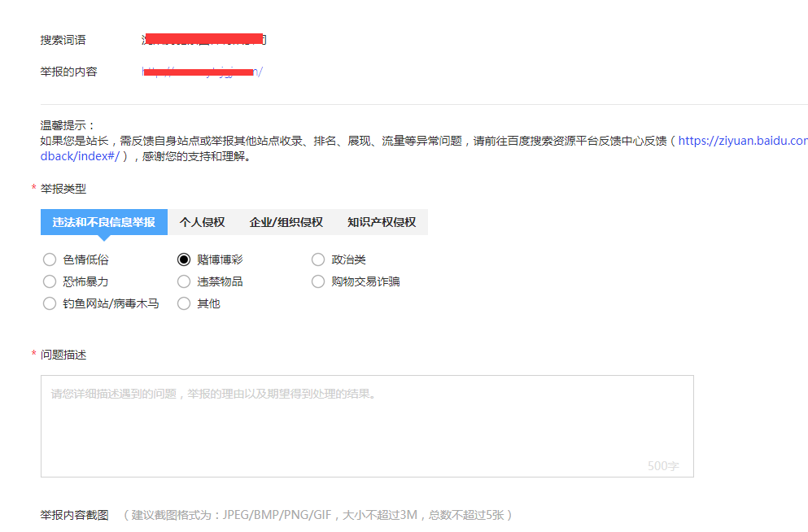Switch to the 个人侵权 tab
Image resolution: width=808 pixels, height=532 pixels.
point(201,221)
